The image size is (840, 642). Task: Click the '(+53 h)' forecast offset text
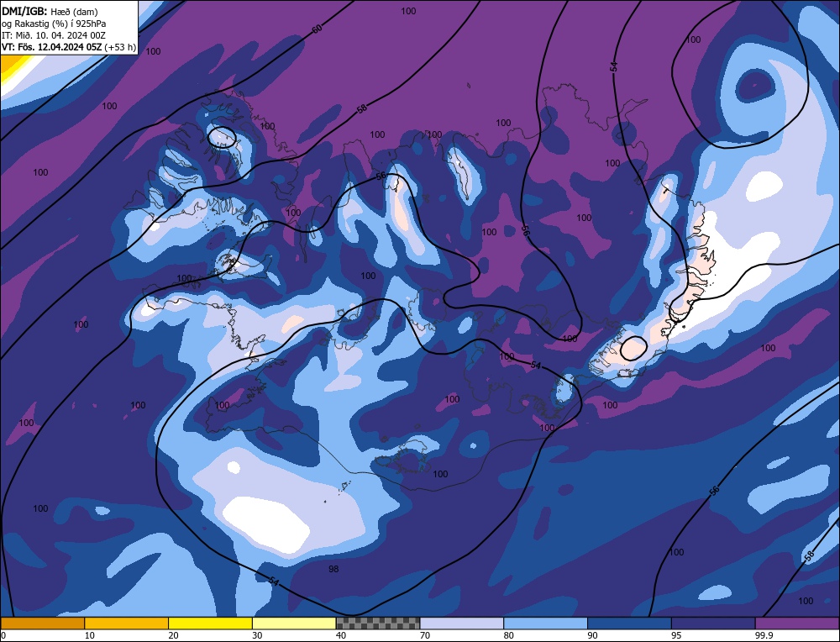tap(120, 47)
